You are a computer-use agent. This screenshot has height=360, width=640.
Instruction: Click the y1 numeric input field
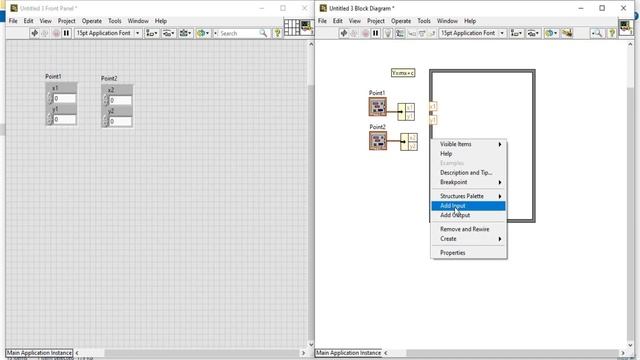point(64,120)
